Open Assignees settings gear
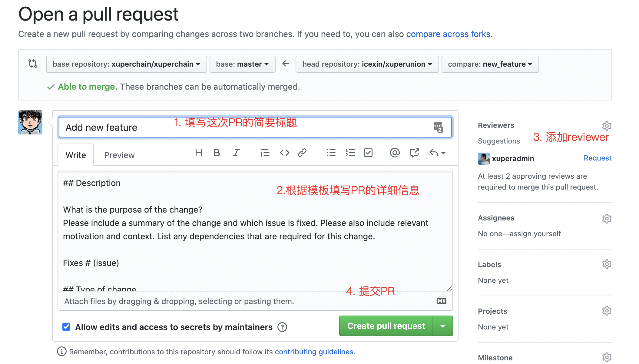This screenshot has width=639, height=364. [x=607, y=218]
